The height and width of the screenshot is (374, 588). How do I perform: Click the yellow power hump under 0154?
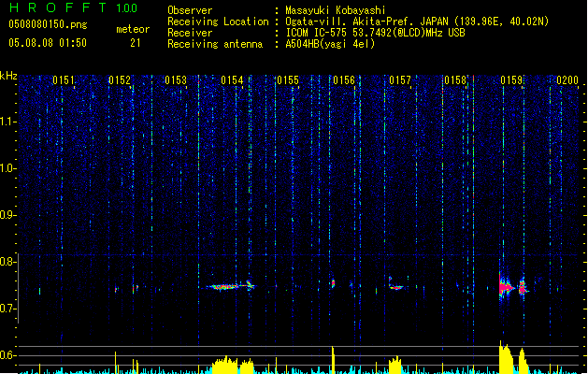click(x=225, y=365)
